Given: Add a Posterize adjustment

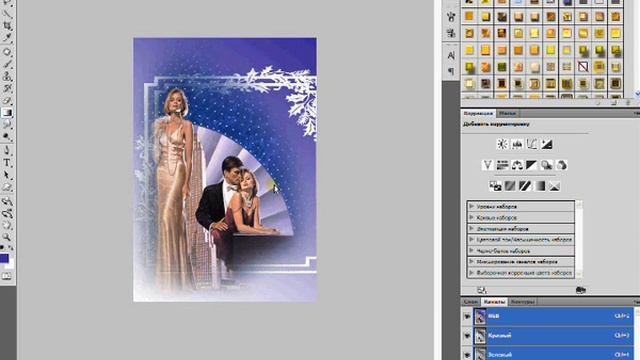Looking at the screenshot, I should [510, 187].
